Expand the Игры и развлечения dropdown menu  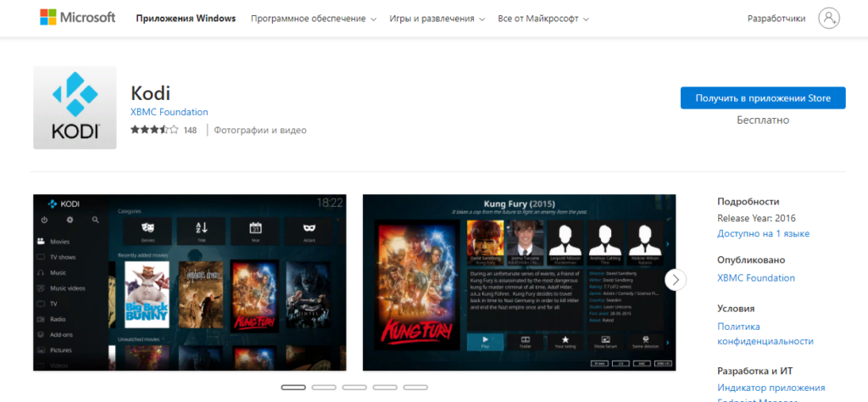[437, 18]
